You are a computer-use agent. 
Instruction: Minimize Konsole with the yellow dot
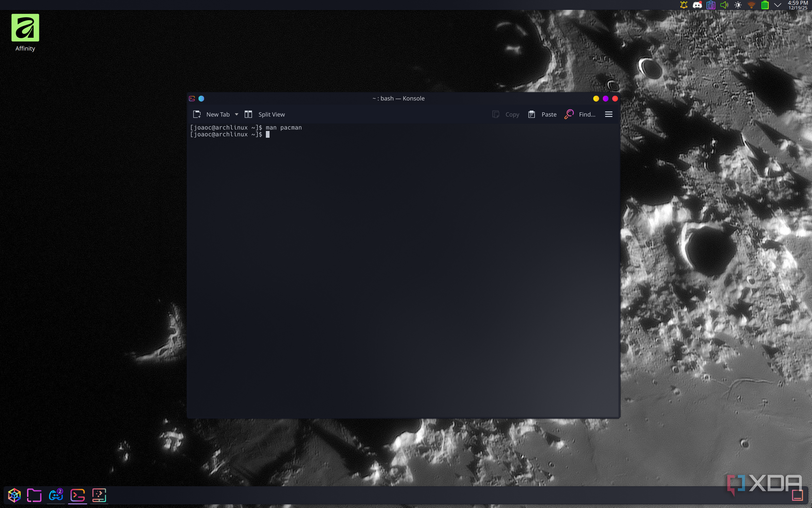coord(596,98)
